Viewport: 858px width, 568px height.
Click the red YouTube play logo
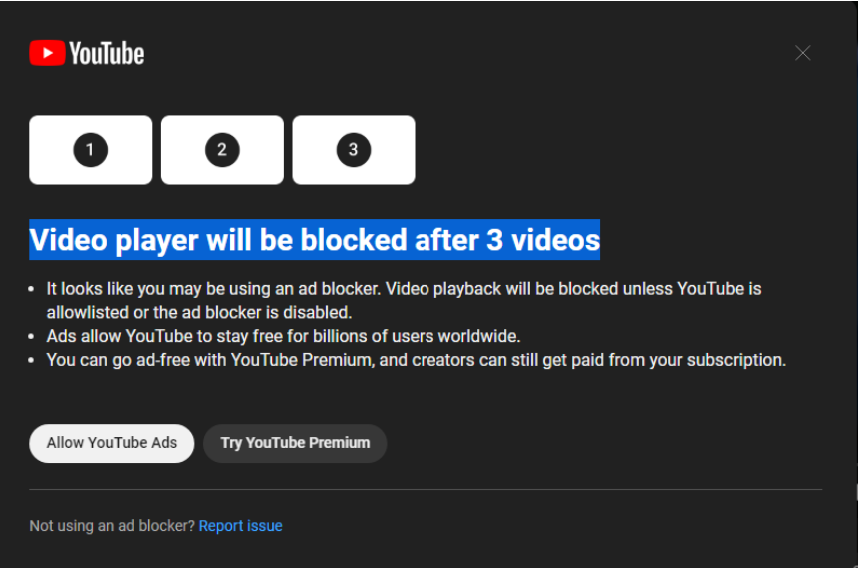pos(47,53)
